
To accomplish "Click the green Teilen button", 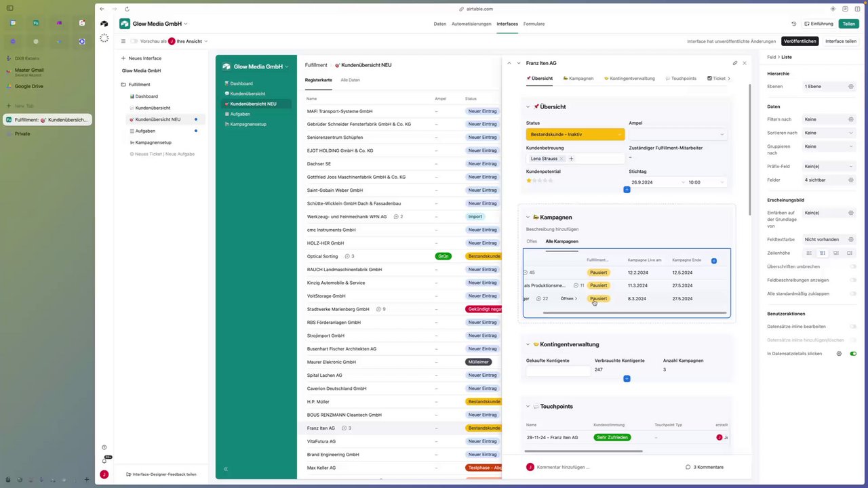I will tap(848, 24).
